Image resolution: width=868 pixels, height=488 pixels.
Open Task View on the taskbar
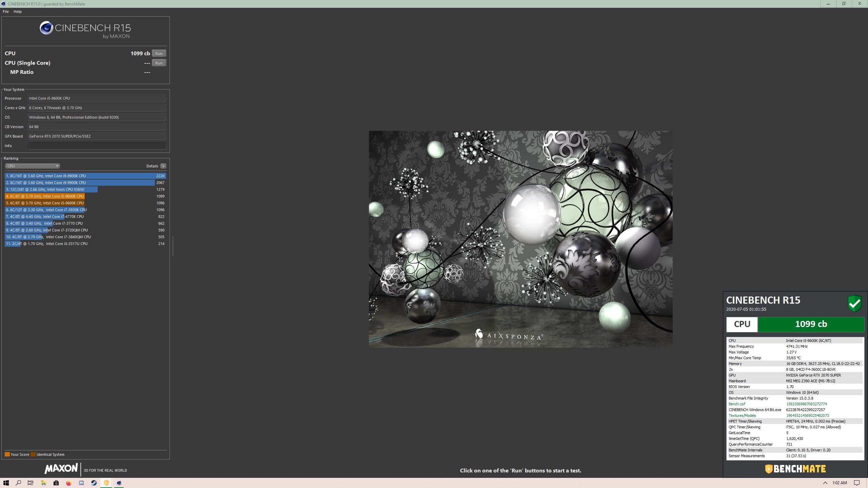pyautogui.click(x=31, y=483)
